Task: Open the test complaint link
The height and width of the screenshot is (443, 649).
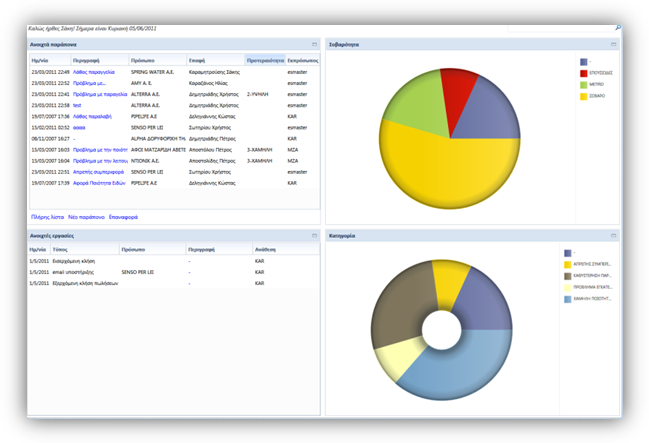Action: pyautogui.click(x=77, y=106)
